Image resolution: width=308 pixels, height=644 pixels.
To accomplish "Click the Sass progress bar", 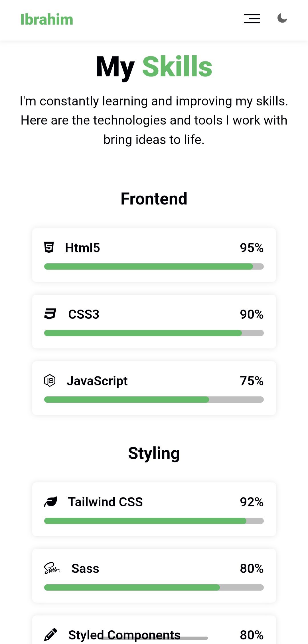I will pos(154,587).
